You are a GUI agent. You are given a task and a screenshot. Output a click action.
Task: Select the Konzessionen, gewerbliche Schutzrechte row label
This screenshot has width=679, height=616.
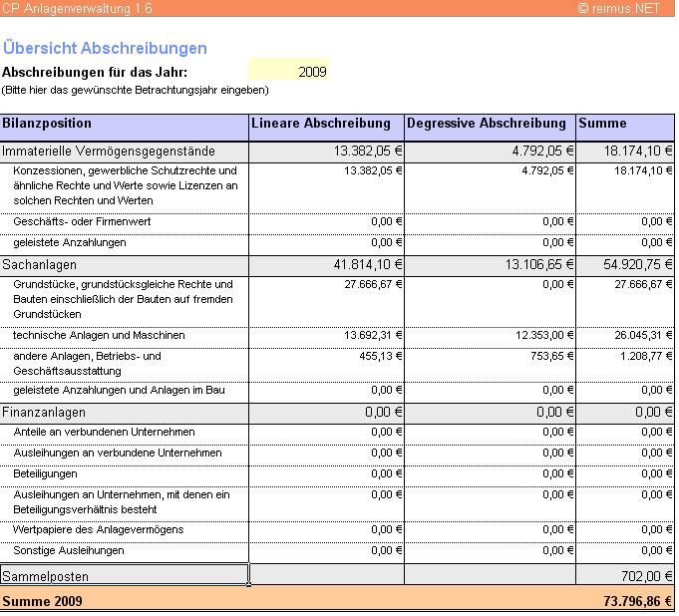[126, 185]
